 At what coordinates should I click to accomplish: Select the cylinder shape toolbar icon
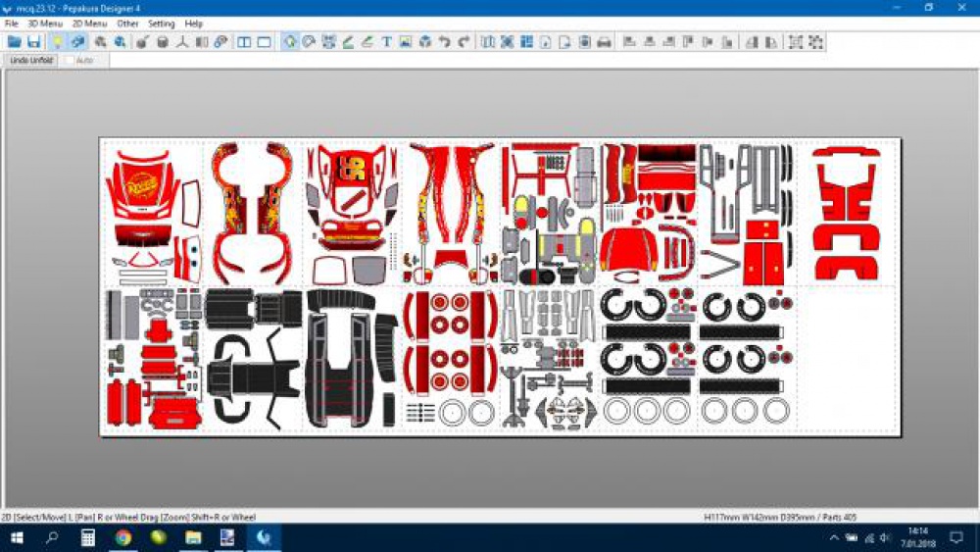pos(163,42)
